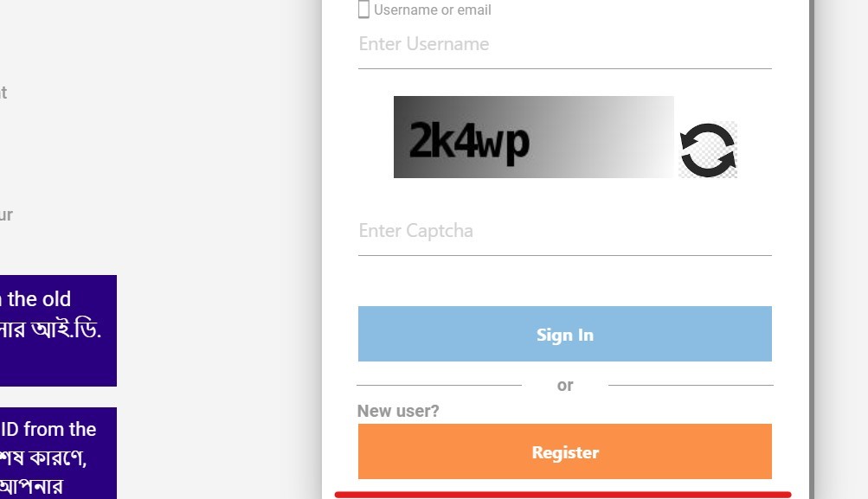868x499 pixels.
Task: Click the person icon beside Username or email
Action: tap(363, 10)
